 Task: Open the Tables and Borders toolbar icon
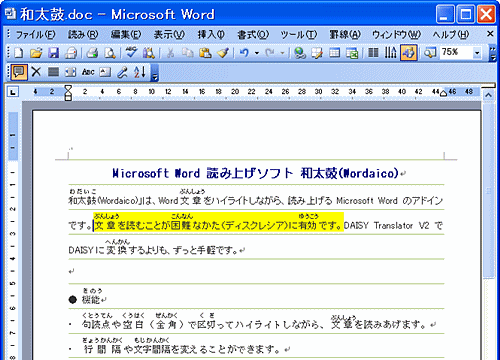[317, 53]
